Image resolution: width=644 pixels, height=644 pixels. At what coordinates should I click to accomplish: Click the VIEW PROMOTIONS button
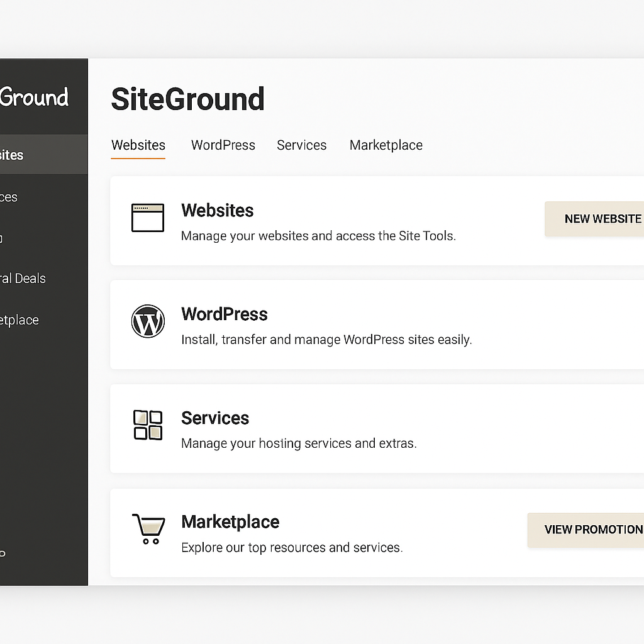click(586, 530)
